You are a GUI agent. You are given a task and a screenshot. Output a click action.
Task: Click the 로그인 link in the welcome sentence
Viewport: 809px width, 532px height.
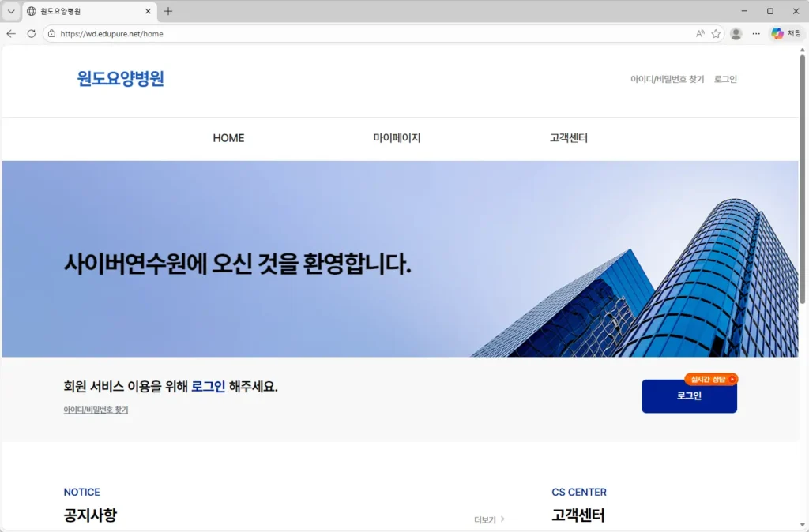click(209, 385)
